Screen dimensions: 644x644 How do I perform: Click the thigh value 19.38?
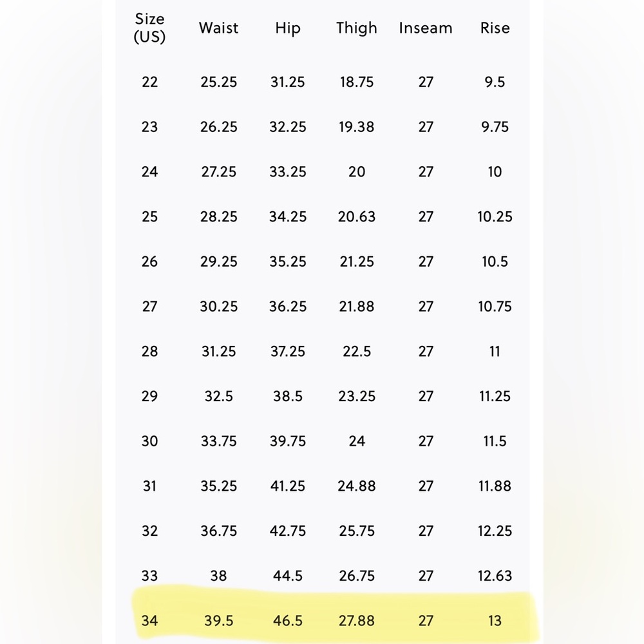tap(357, 127)
